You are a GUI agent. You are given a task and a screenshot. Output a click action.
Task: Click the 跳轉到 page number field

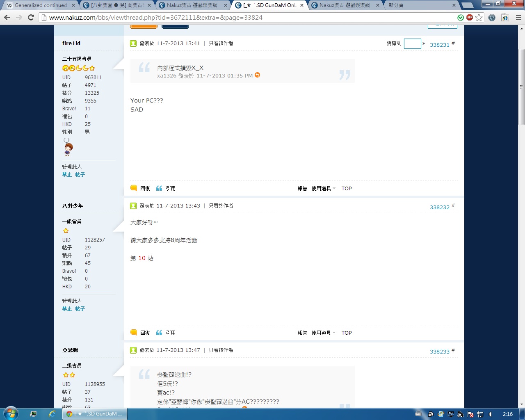click(412, 43)
